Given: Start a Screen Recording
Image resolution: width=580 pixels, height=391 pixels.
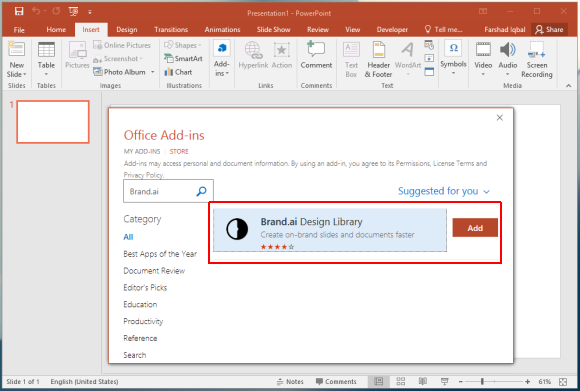Looking at the screenshot, I should click(537, 59).
